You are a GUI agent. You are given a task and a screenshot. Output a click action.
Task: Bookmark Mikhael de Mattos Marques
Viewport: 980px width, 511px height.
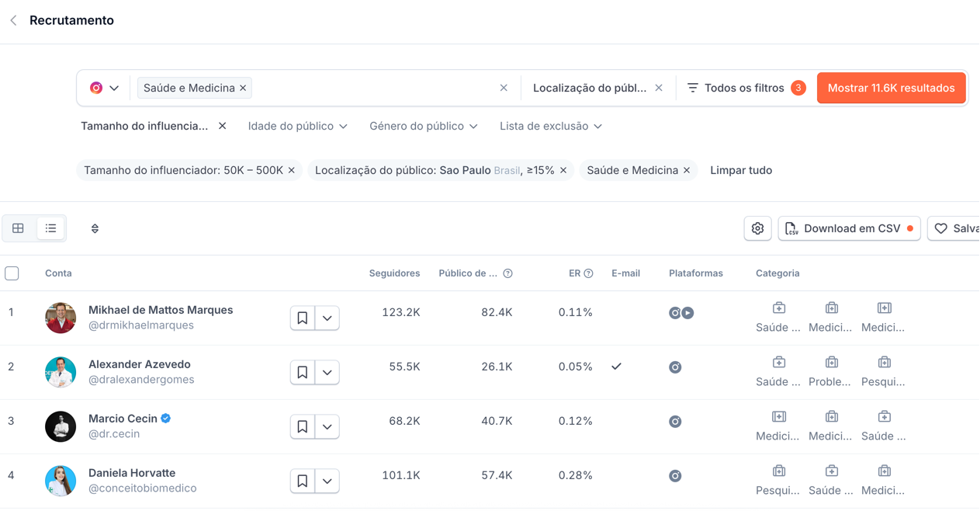(x=303, y=318)
